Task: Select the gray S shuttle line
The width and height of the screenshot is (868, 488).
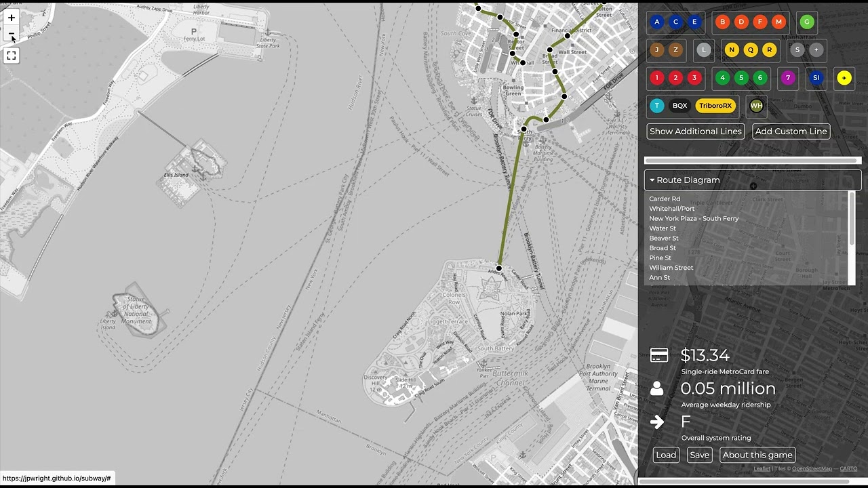Action: 797,49
